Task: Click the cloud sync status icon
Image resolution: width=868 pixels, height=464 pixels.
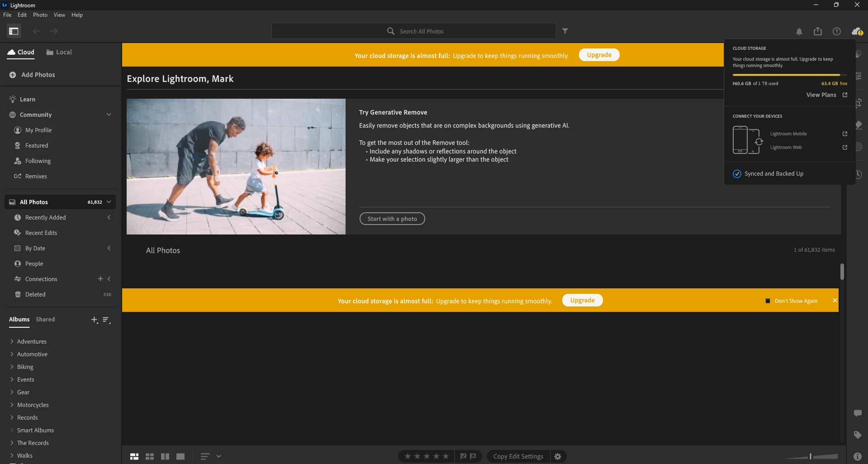Action: pos(857,31)
